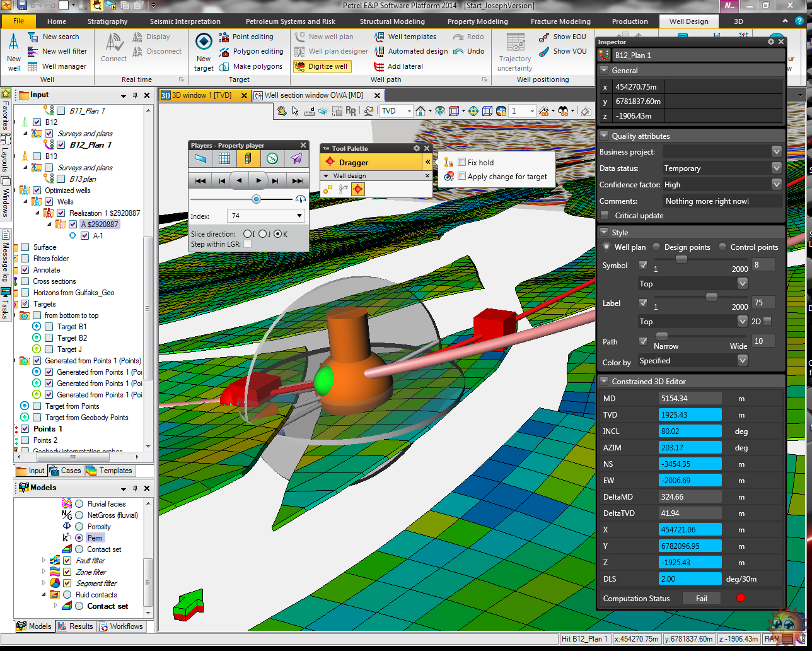Screen dimensions: 812x651
Task: Click the target crosshair icon in 3D toolbar
Action: point(473,111)
